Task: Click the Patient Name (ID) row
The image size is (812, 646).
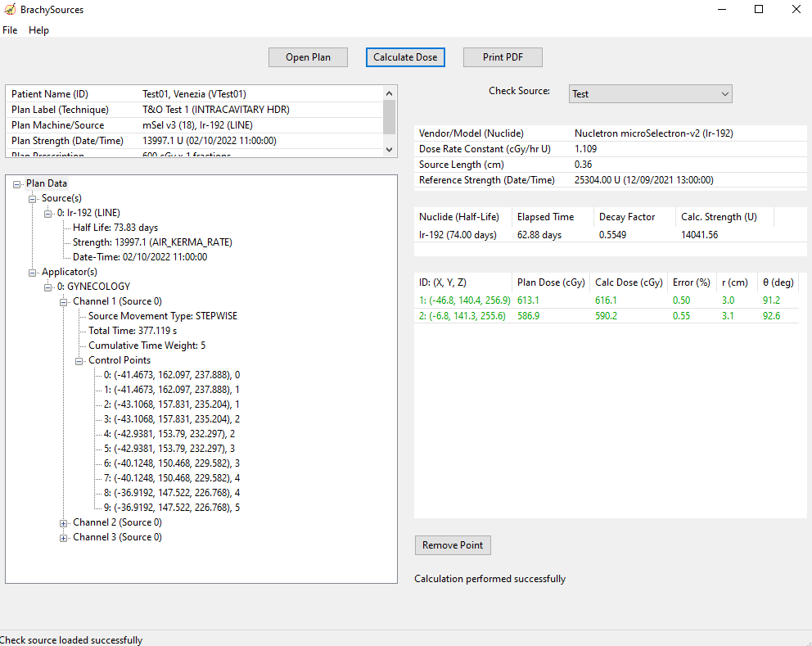Action: (x=195, y=94)
